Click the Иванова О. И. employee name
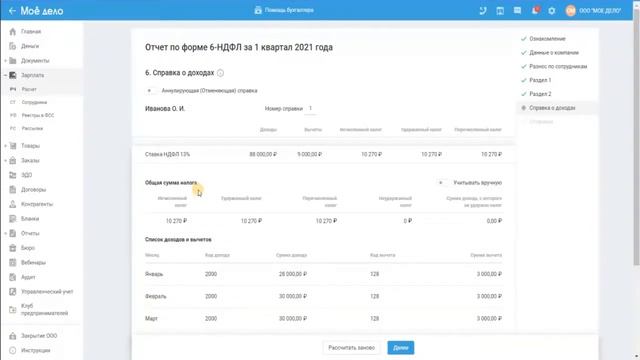640x360 pixels. tap(164, 109)
